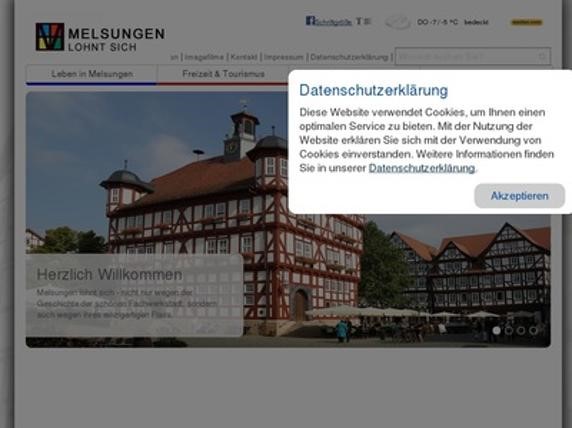The height and width of the screenshot is (428, 572).
Task: Open the Leben in Melsungen tab
Action: tap(92, 74)
